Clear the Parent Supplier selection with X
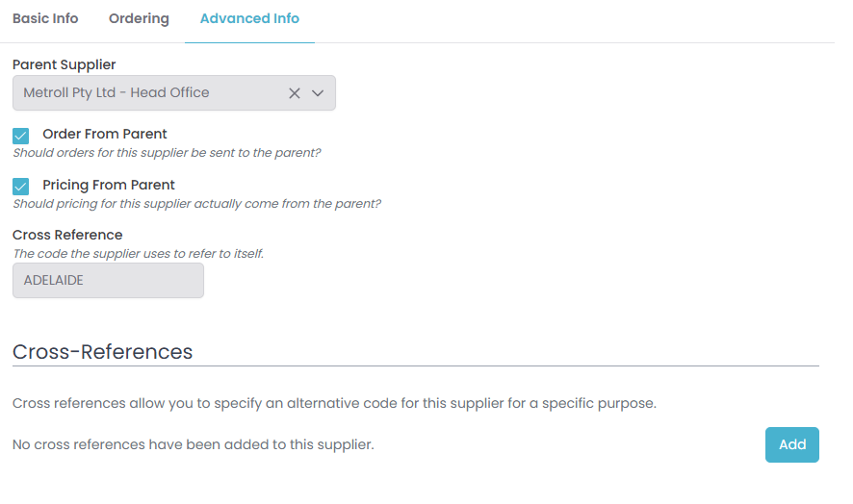The image size is (853, 504). coord(295,93)
